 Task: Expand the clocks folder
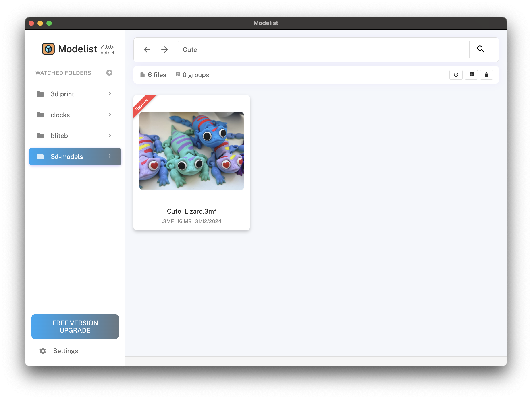point(110,115)
